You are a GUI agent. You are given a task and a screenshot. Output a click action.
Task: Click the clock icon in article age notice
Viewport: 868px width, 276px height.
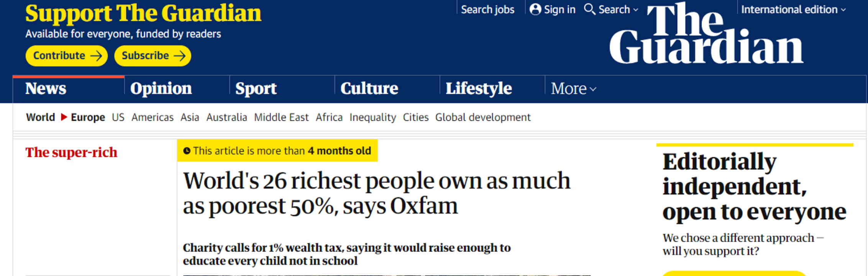(x=187, y=151)
